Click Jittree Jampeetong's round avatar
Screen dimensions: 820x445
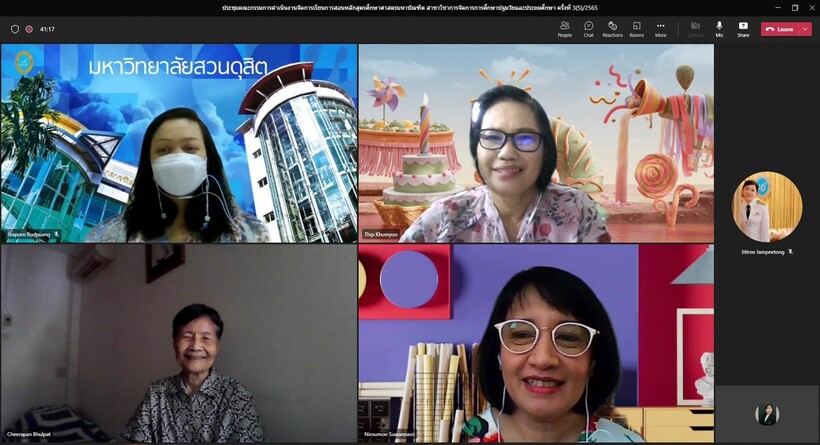767,207
